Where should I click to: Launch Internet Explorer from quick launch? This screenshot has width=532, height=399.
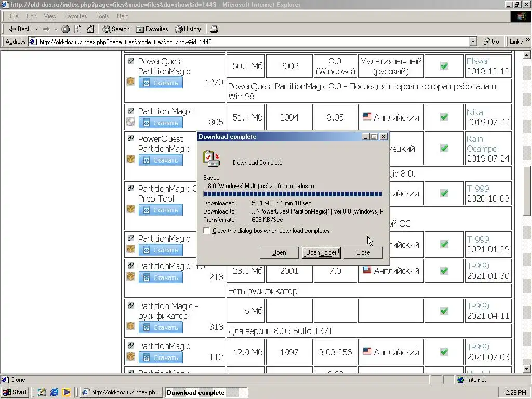pyautogui.click(x=54, y=392)
